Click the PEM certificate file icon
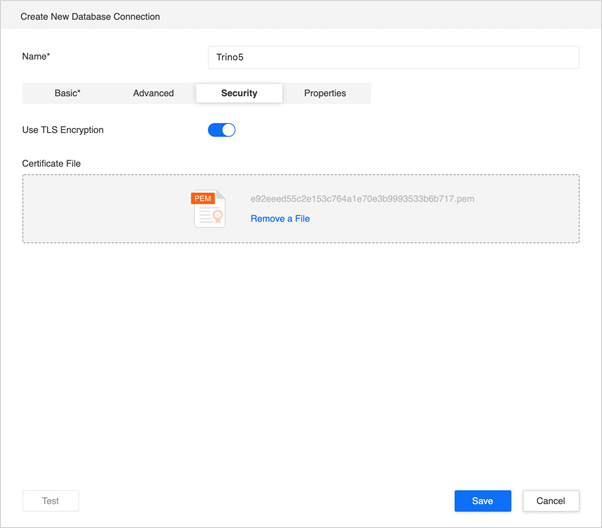 click(x=208, y=209)
